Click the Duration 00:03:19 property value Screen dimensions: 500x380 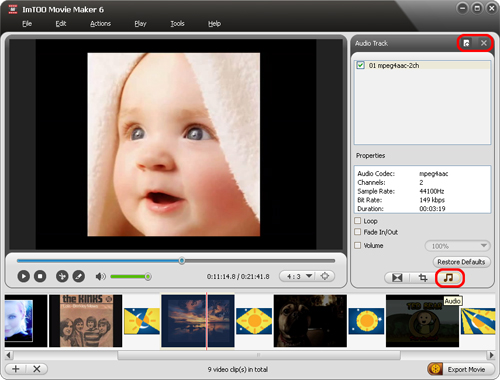(x=432, y=209)
